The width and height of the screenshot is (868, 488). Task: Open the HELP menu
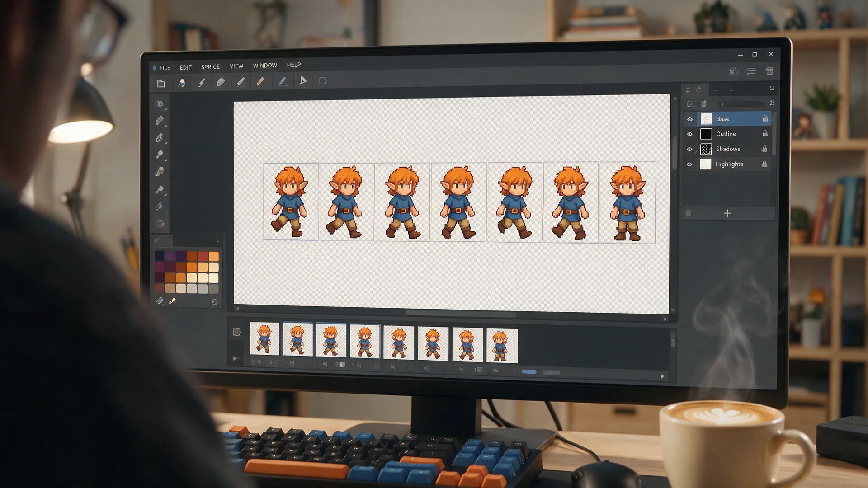coord(294,65)
